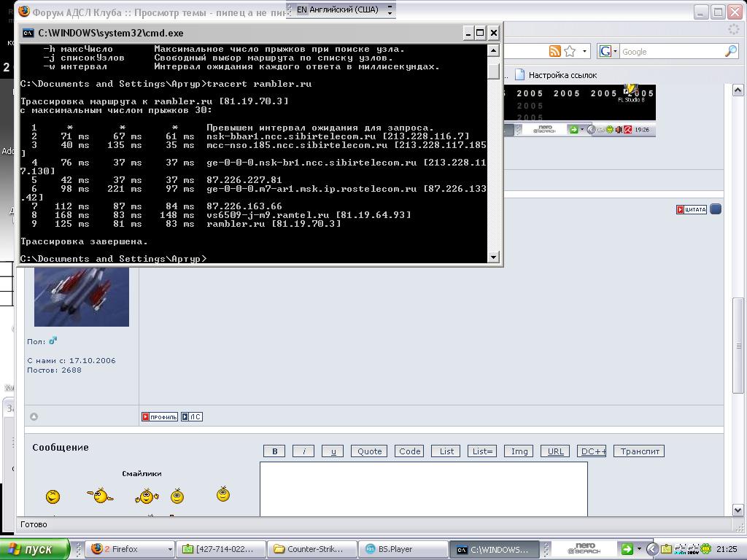Click the ЛС private message button
This screenshot has width=747, height=560.
(x=192, y=416)
